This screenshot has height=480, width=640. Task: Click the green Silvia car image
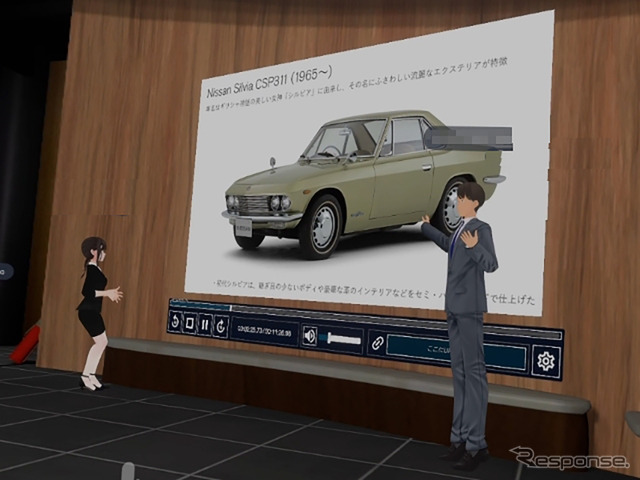(364, 184)
